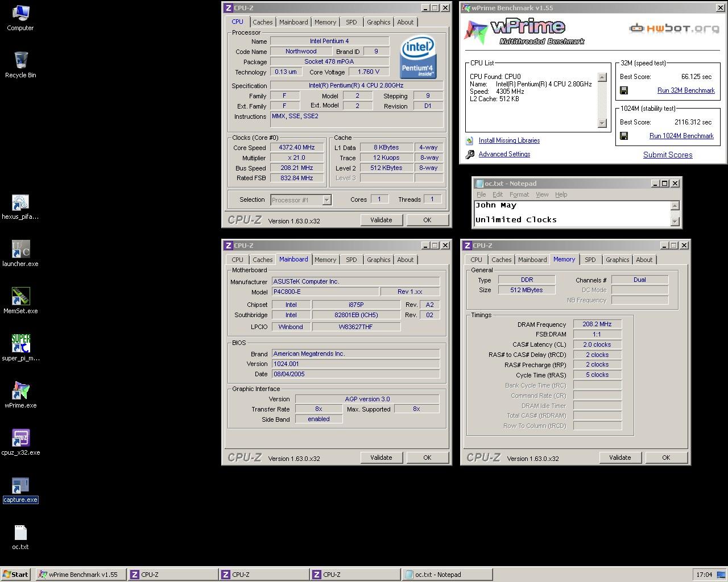The image size is (728, 582).
Task: Click the CPU-Z title icon in Mainboard window
Action: click(x=228, y=246)
